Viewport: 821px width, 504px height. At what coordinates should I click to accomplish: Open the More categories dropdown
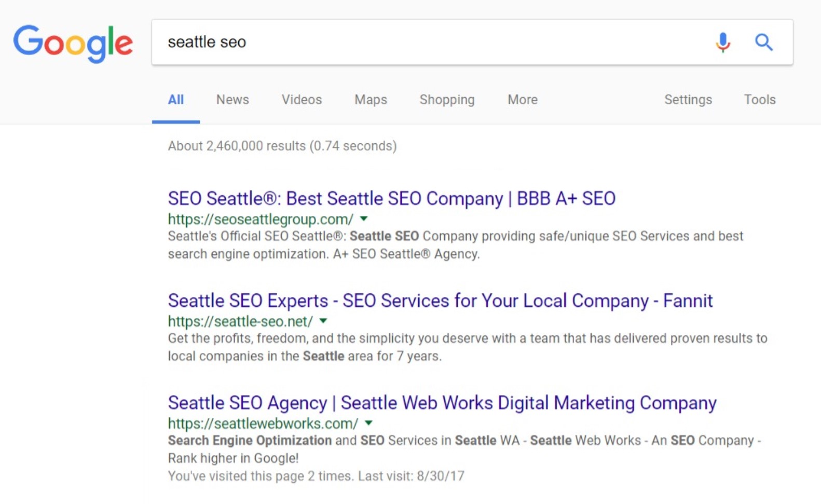[522, 100]
